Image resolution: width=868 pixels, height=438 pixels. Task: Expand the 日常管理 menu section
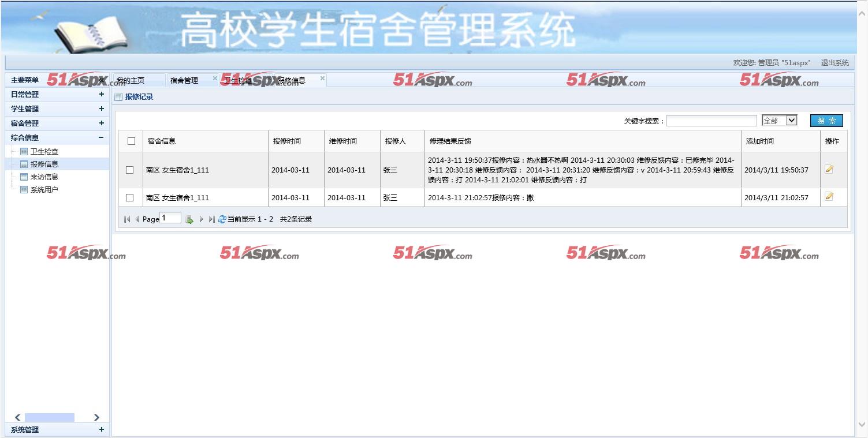(102, 94)
